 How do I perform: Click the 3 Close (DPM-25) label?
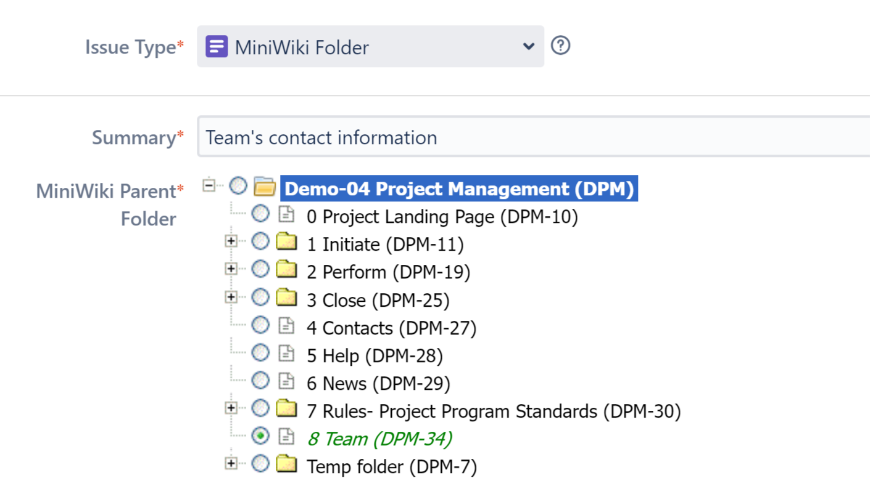coord(378,300)
